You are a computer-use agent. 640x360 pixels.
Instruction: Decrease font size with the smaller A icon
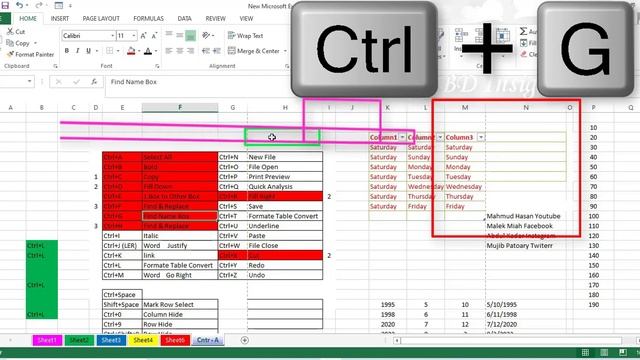coord(154,36)
